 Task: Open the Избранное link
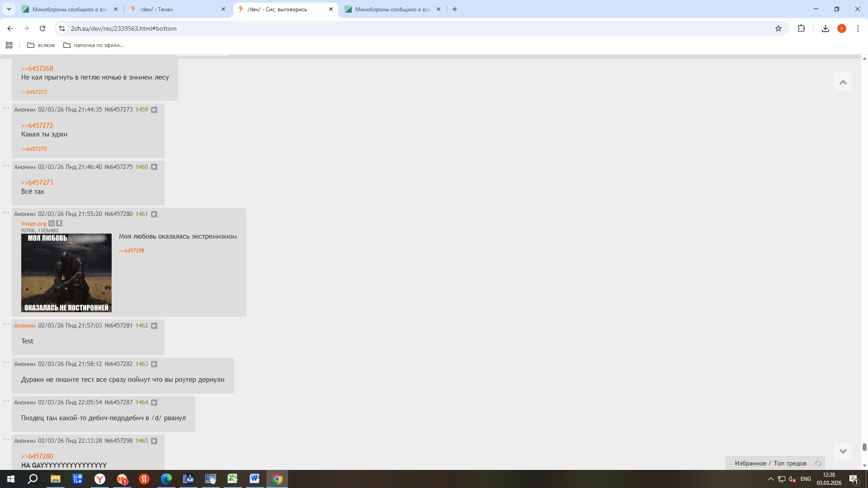[750, 463]
